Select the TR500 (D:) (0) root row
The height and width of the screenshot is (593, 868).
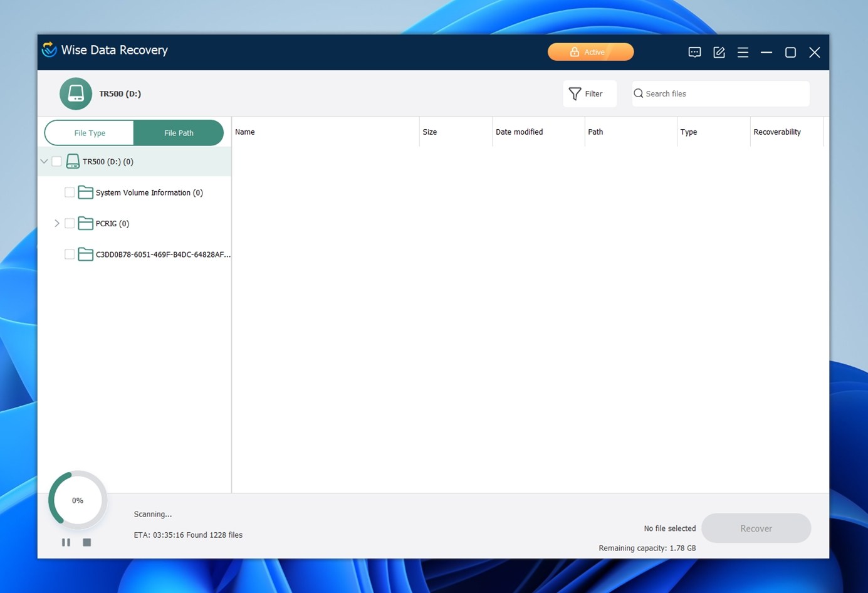coord(135,161)
